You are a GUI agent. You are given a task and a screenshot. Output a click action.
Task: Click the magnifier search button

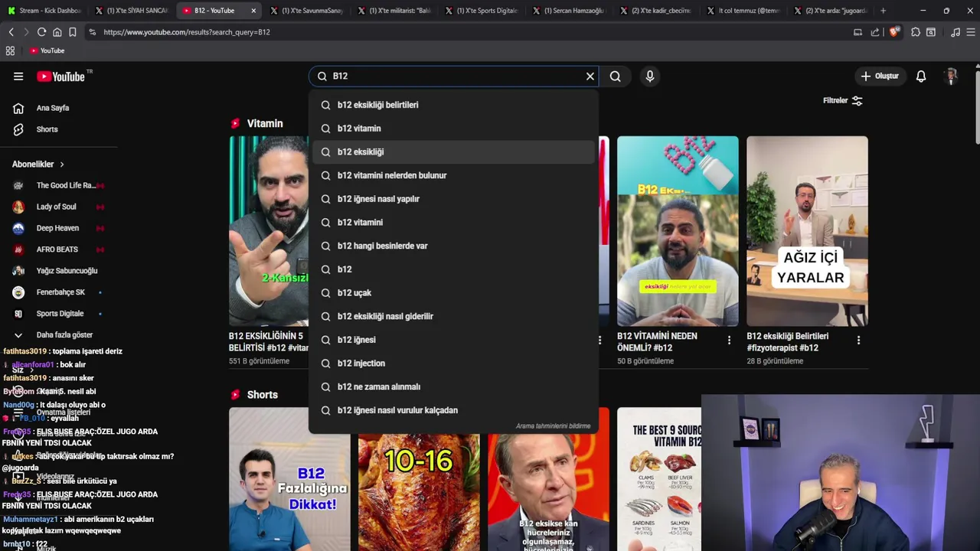click(x=616, y=77)
